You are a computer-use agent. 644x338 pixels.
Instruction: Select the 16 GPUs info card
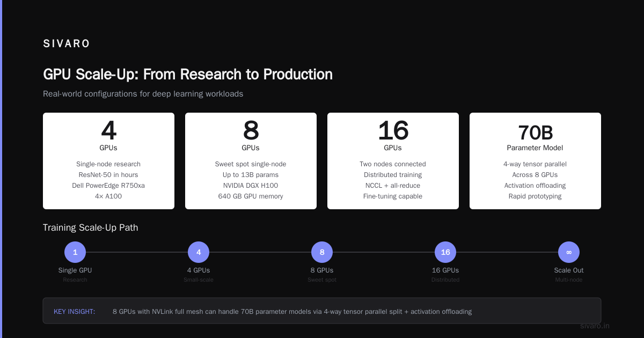pos(393,161)
